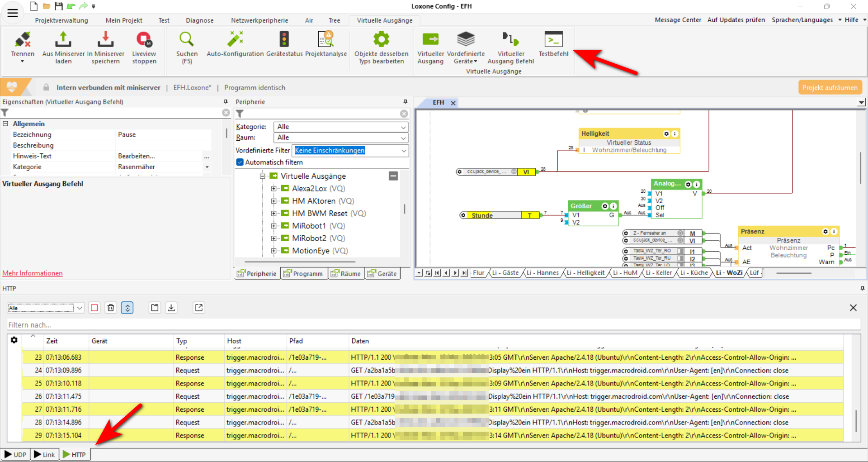Click the Testbefehl terminal icon
Viewport: 868px width, 462px height.
553,40
